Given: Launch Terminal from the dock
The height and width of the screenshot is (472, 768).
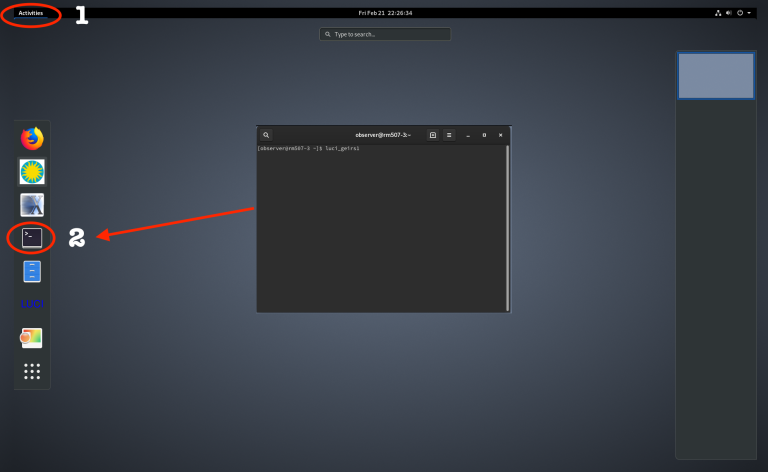Looking at the screenshot, I should 32,238.
